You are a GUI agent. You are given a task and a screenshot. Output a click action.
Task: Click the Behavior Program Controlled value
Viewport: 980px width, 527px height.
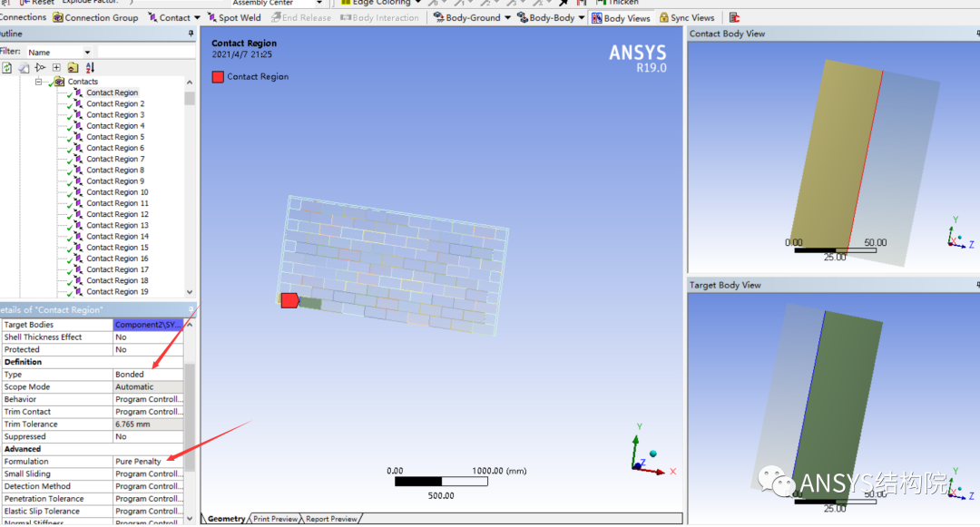(148, 399)
